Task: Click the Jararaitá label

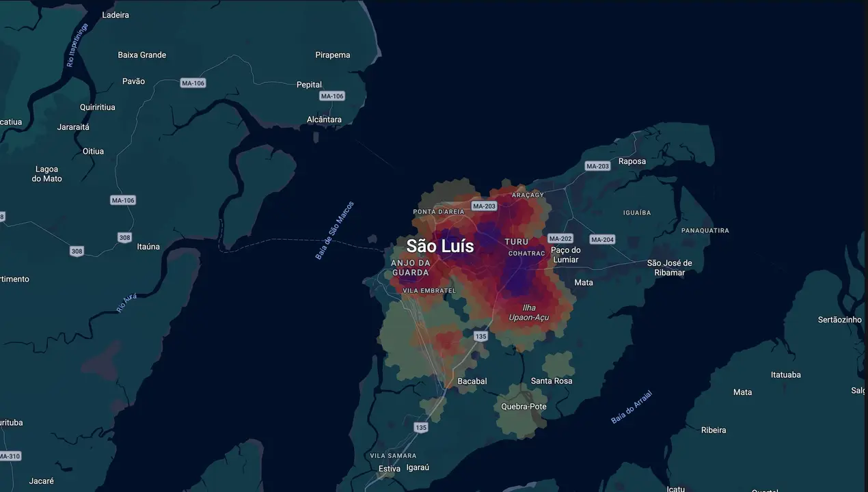Action: 73,127
